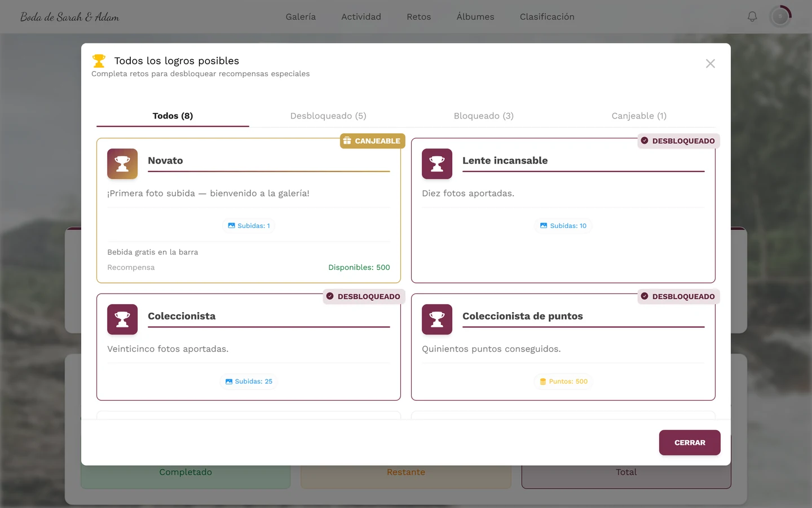812x508 pixels.
Task: Click checkmark icon on Coleccionista de puntos badge
Action: click(645, 296)
